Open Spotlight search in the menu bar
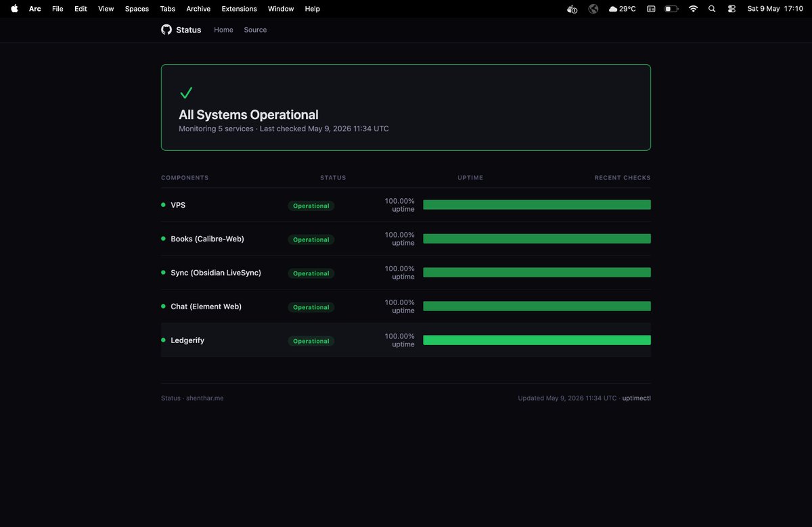The height and width of the screenshot is (527, 812). 712,9
